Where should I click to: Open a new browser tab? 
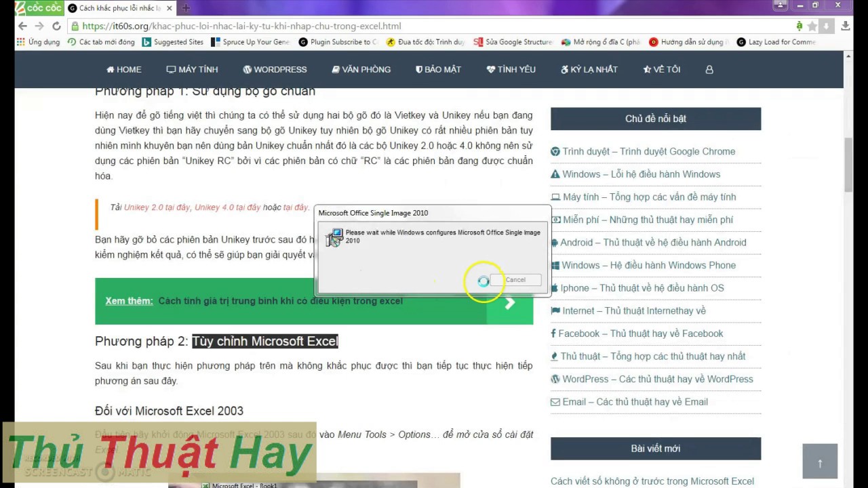tap(186, 8)
